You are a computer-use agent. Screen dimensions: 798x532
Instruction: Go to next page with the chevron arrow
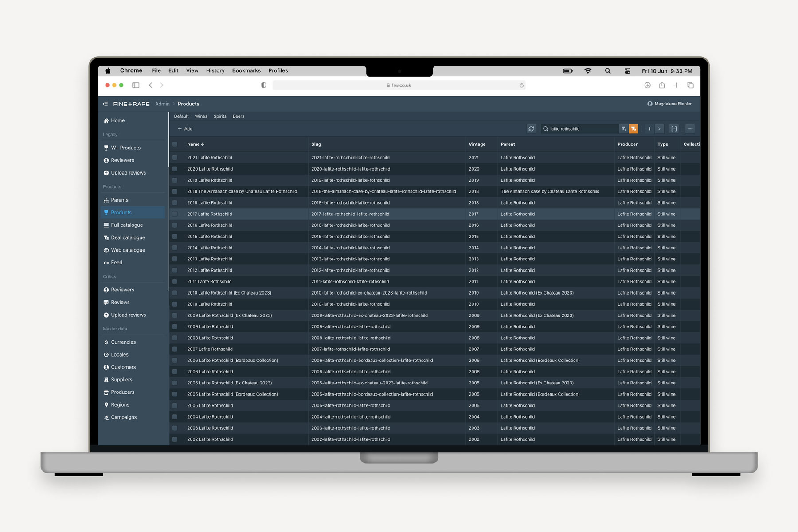(659, 129)
